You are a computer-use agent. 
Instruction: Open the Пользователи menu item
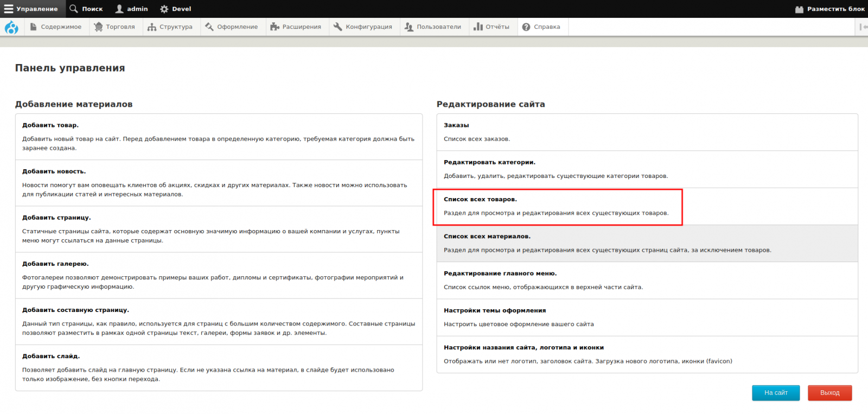[433, 27]
